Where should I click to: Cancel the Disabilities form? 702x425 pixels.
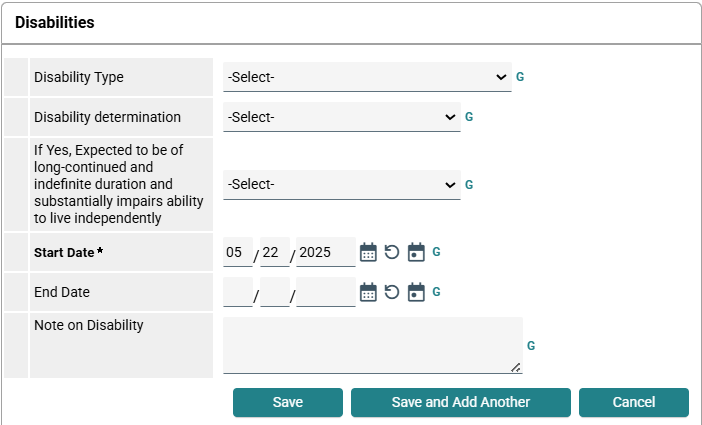pyautogui.click(x=633, y=402)
